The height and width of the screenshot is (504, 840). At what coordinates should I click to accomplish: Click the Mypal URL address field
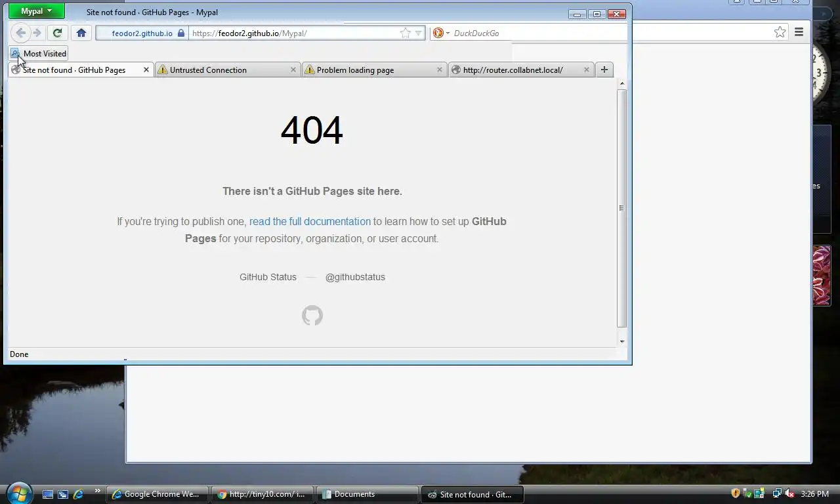point(293,33)
